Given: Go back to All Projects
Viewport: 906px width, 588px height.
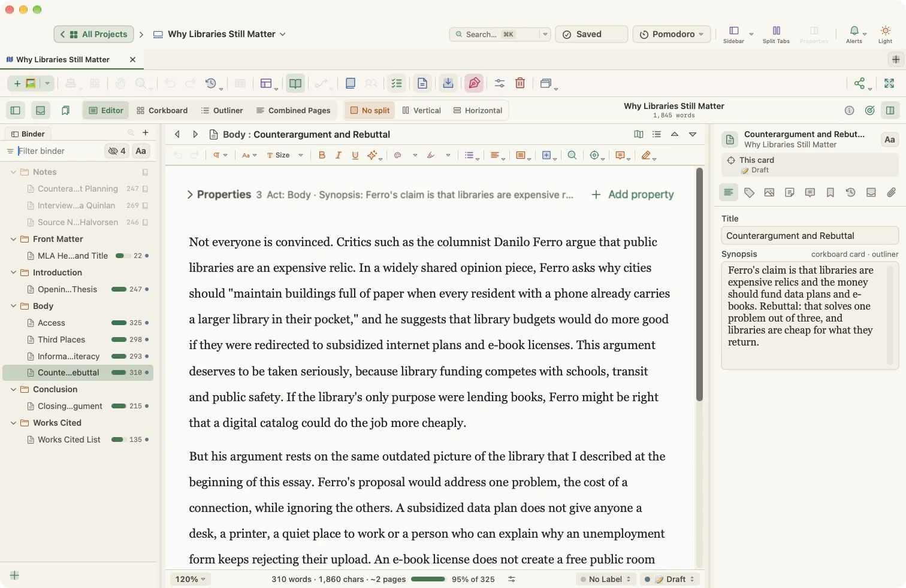Looking at the screenshot, I should pos(94,34).
